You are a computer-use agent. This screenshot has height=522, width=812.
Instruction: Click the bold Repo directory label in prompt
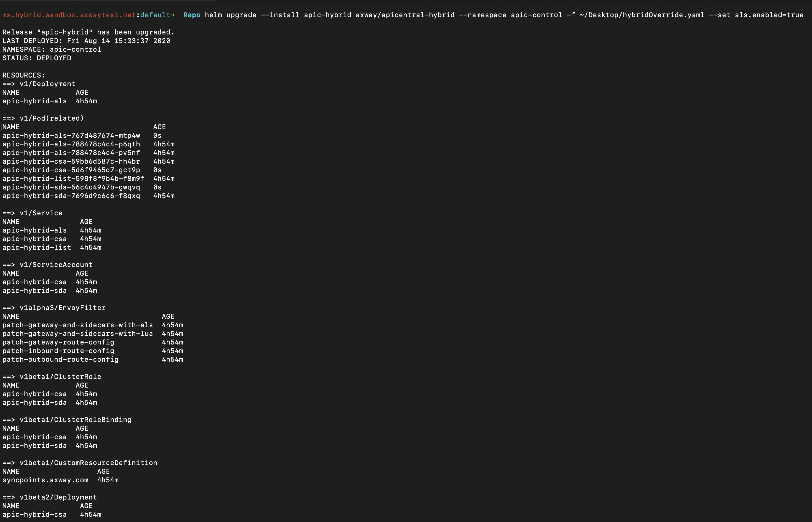click(192, 15)
